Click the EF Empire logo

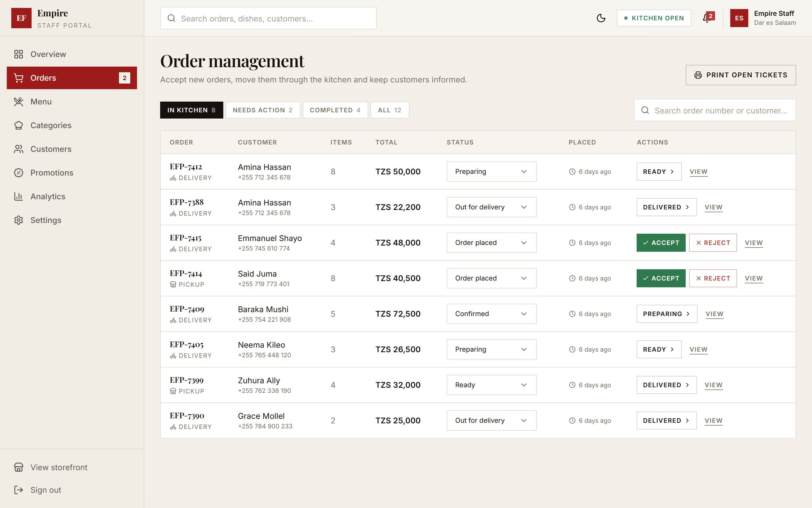(21, 18)
